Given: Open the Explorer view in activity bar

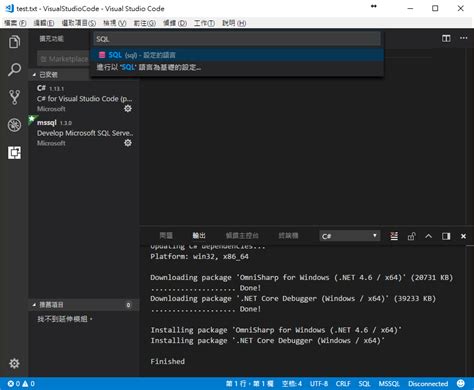Looking at the screenshot, I should click(14, 42).
